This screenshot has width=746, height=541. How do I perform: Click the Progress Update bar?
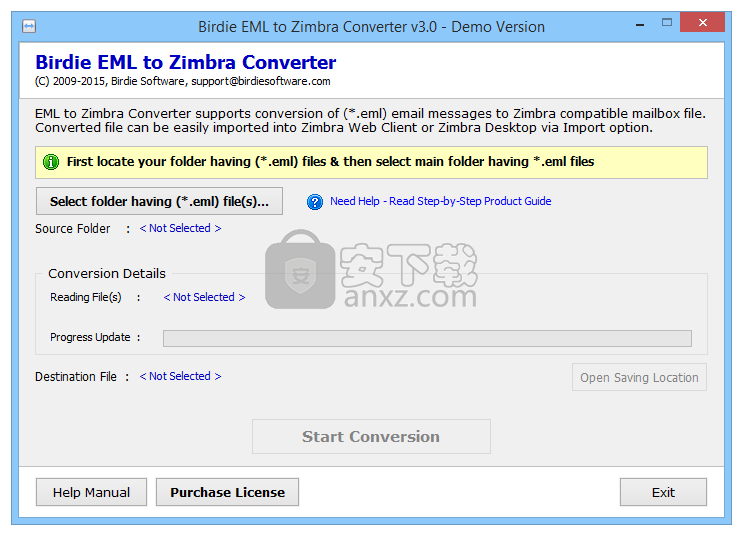[x=427, y=338]
